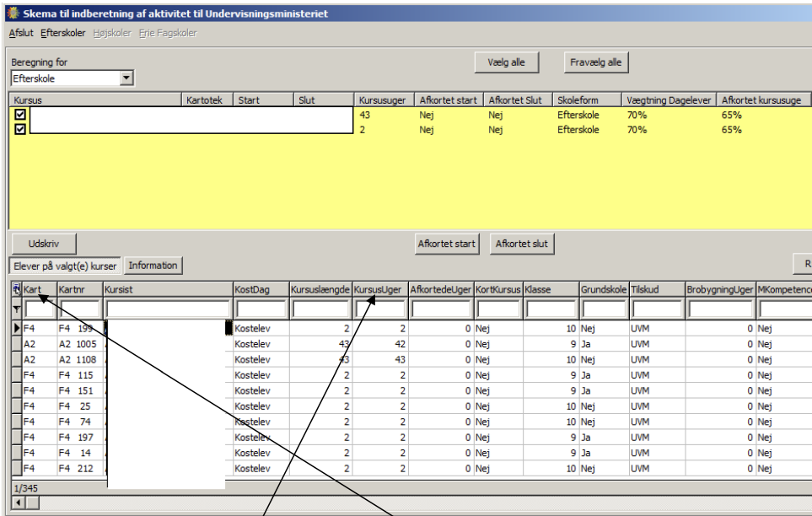Click the KortKursus filter input field
This screenshot has width=812, height=516.
click(498, 309)
